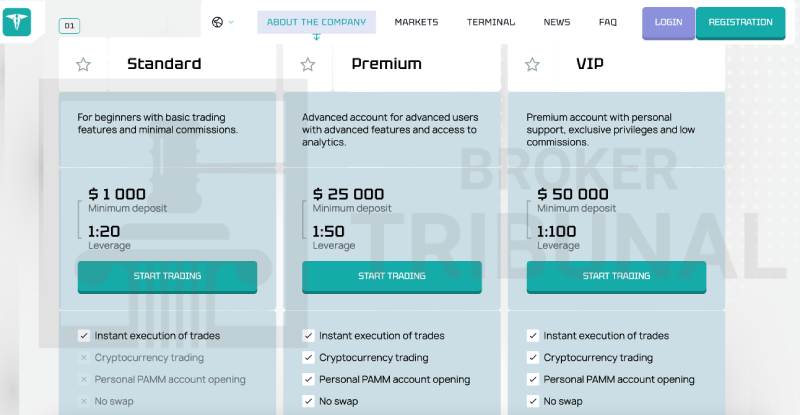
Task: Expand the language dropdown chevron
Action: (x=231, y=22)
